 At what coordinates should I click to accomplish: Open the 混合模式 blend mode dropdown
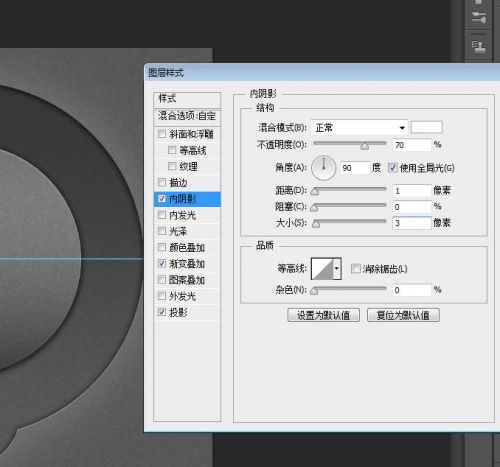point(359,127)
